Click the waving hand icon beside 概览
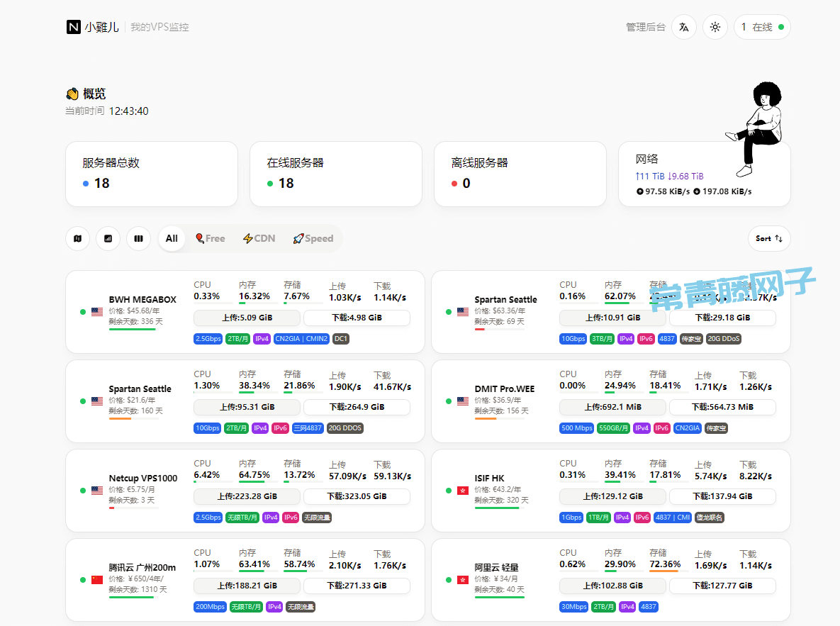This screenshot has width=840, height=626. click(72, 94)
